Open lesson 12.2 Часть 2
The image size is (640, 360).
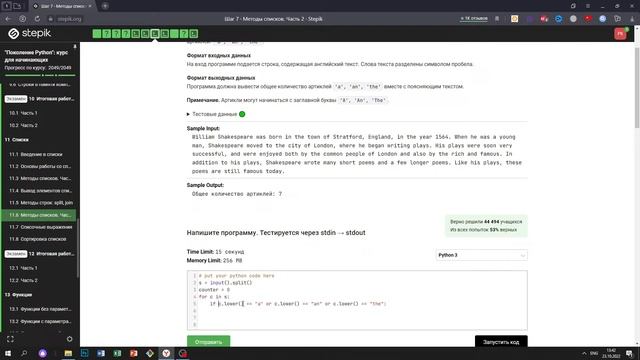tap(23, 280)
